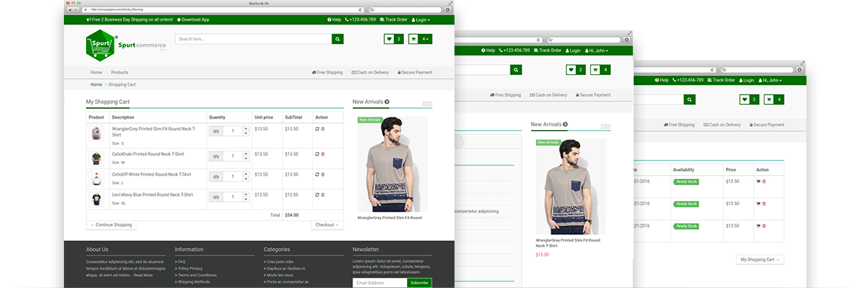Click the reload icon in front browser URL bar
This screenshot has height=288, width=868.
pyautogui.click(x=361, y=9)
